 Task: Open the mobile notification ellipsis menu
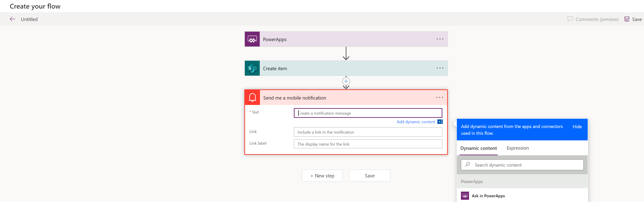point(440,97)
